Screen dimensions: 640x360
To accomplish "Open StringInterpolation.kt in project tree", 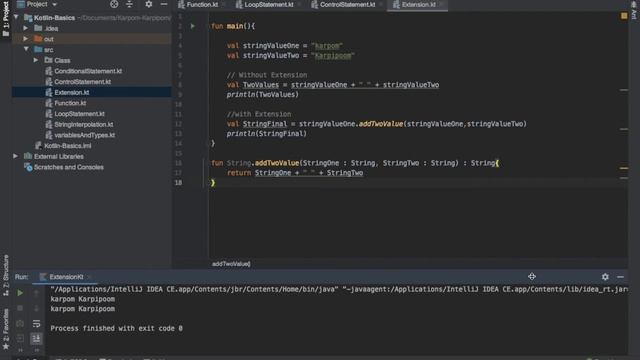I will coord(84,124).
